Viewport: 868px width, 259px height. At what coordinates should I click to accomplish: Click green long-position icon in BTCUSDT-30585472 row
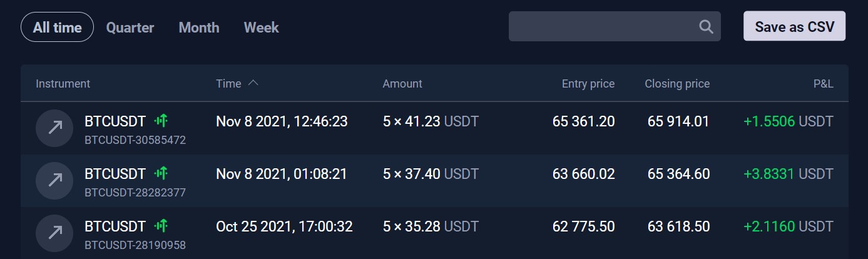tap(162, 121)
